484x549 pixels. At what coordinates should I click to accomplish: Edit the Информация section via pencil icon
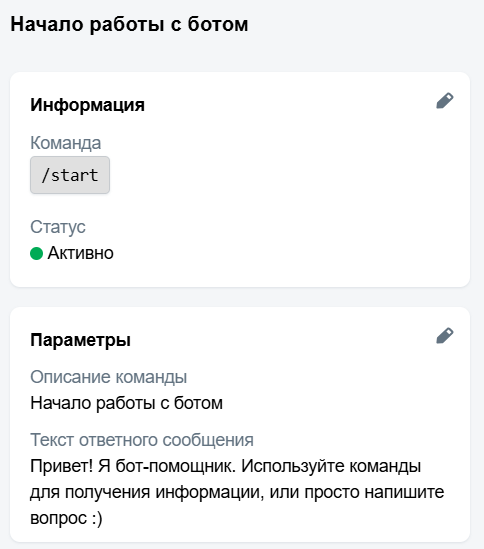tap(445, 100)
